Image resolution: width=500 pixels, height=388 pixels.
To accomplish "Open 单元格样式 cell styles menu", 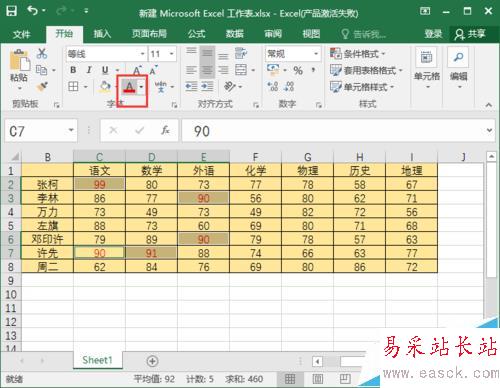I will (x=362, y=87).
